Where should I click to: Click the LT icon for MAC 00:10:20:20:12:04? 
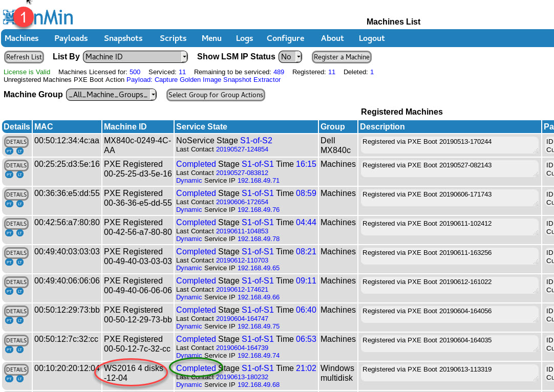point(20,379)
